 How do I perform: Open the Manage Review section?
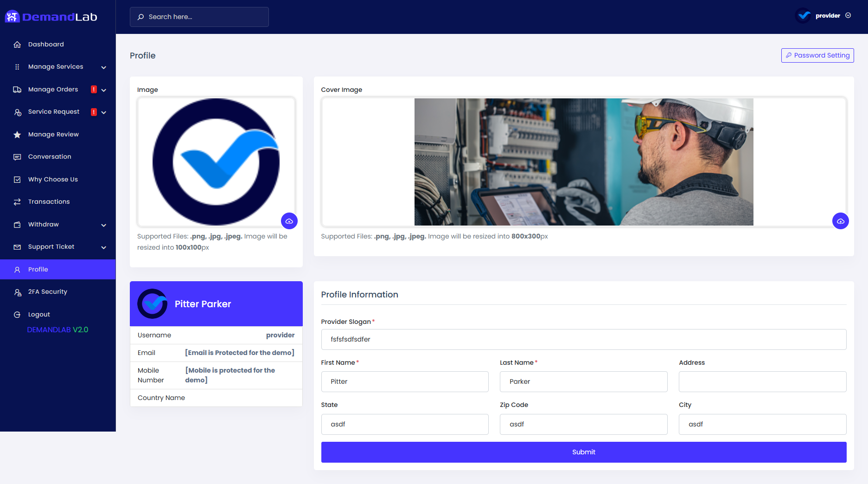click(53, 134)
